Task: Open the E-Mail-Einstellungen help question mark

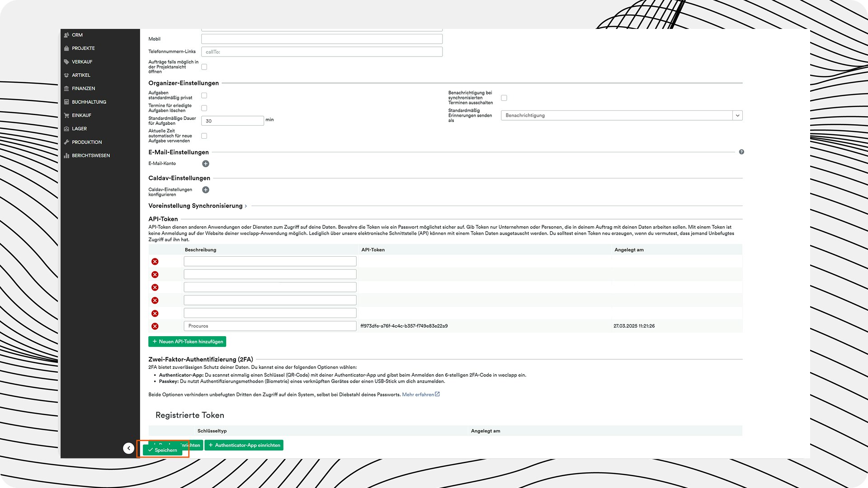Action: pos(741,152)
